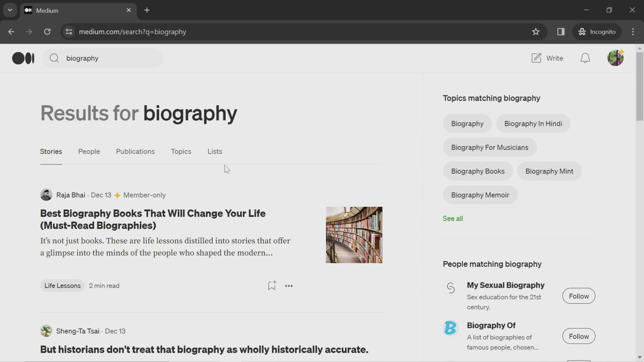Screen dimensions: 644x362
Task: Click the Medium home logo icon
Action: 23,58
